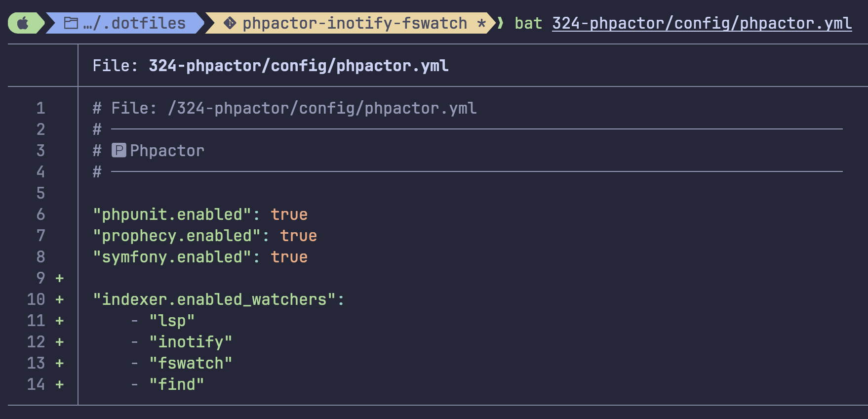Click line number 10 in the gutter
Image resolution: width=868 pixels, height=419 pixels.
[36, 299]
